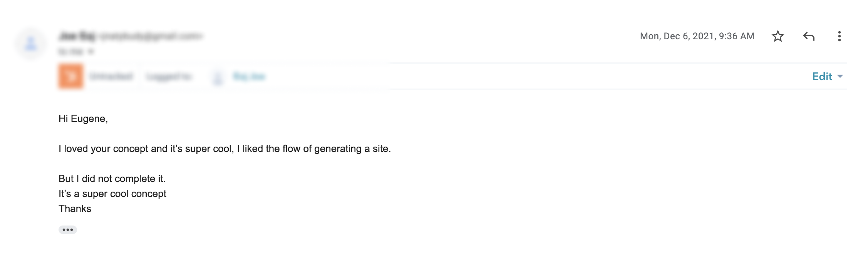Click the "But I did not complete it." line
868x264 pixels.
pyautogui.click(x=112, y=179)
